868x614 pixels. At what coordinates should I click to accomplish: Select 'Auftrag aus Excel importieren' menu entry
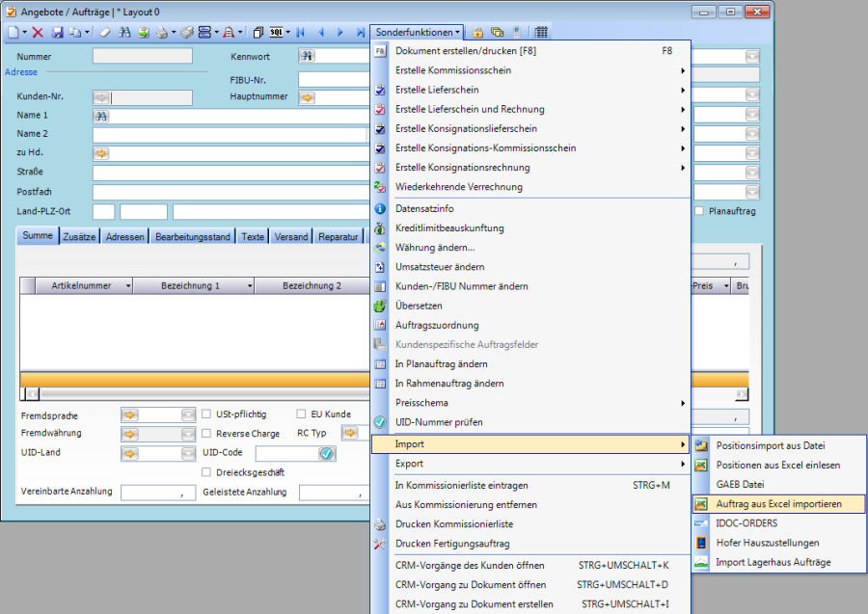point(778,503)
